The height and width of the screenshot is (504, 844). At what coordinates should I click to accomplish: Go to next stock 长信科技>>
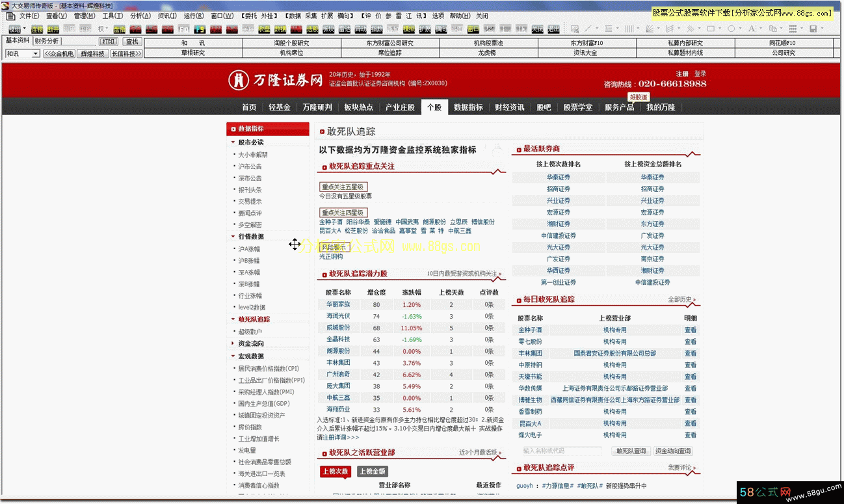[126, 54]
